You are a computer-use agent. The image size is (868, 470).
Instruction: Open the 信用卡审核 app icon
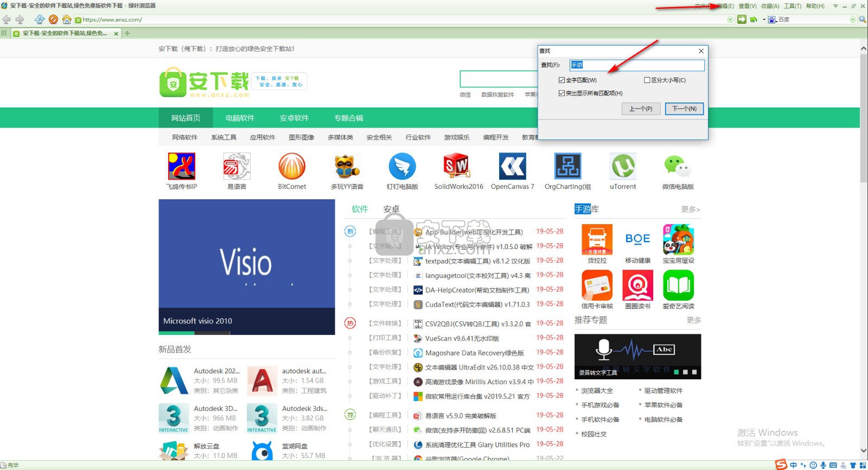(597, 285)
